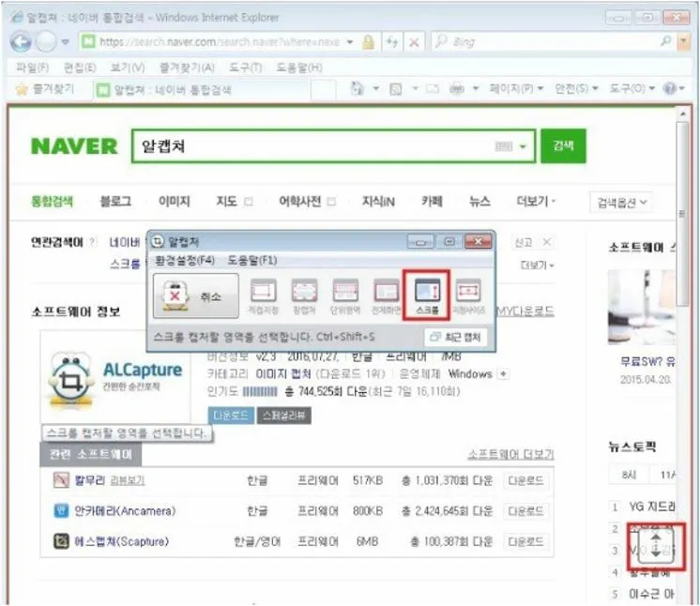This screenshot has width=700, height=606.
Task: Expand Naver search box autocomplete arrow
Action: (523, 146)
